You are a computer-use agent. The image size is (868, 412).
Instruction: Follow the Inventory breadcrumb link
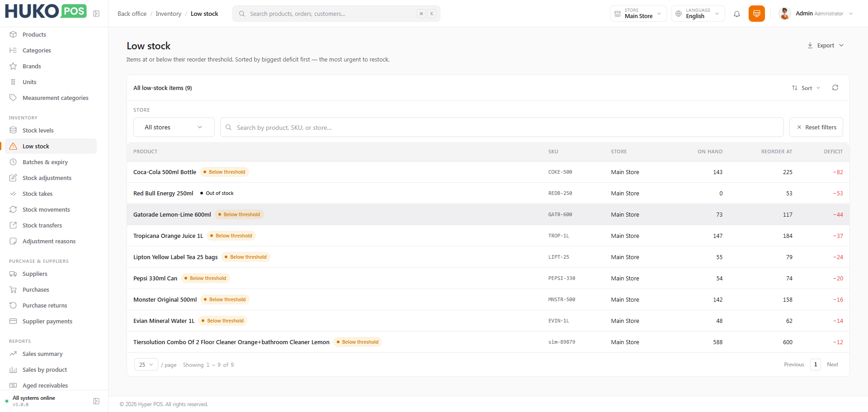(169, 14)
